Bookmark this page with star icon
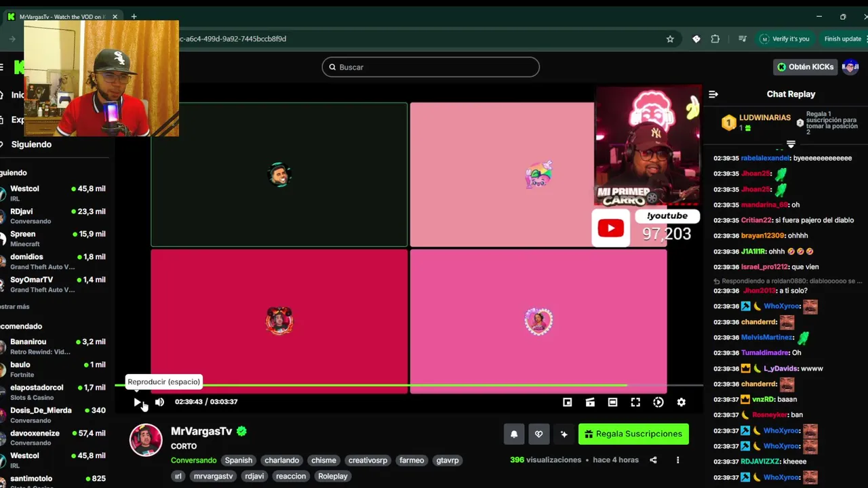The height and width of the screenshot is (488, 868). coord(670,39)
